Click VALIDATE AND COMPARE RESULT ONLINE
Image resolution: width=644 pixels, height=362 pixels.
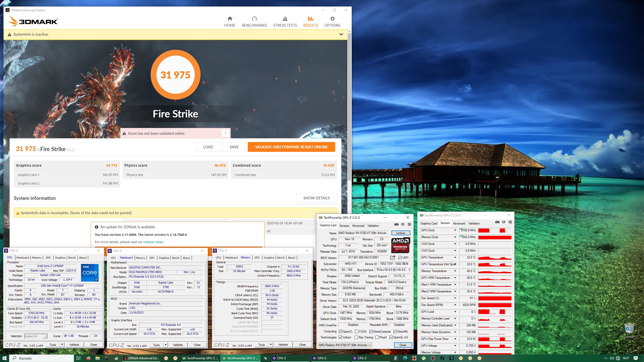tap(291, 147)
